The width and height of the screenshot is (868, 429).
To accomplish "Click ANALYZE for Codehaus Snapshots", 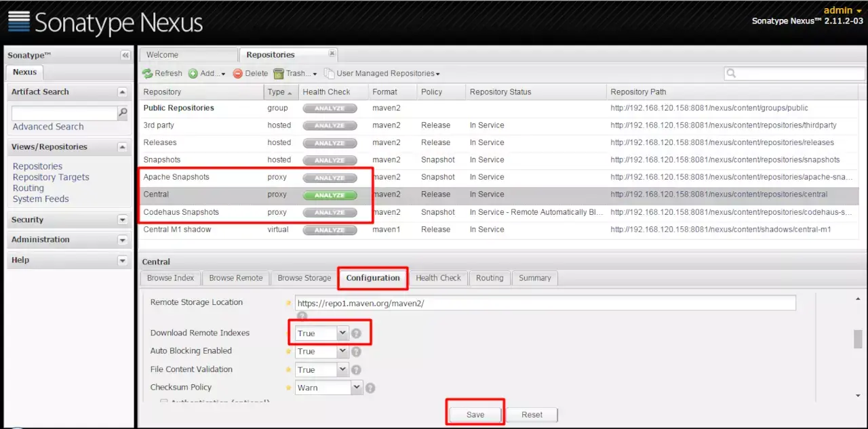I will pos(330,212).
